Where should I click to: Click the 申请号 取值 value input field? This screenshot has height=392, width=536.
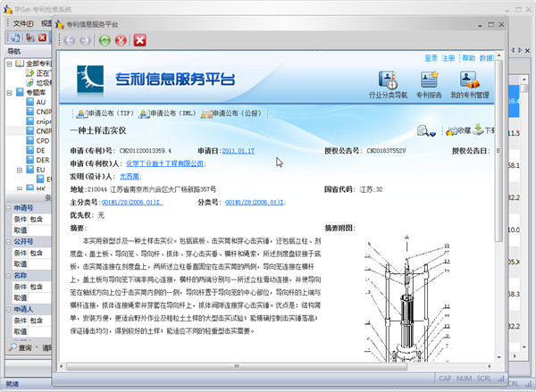click(39, 230)
